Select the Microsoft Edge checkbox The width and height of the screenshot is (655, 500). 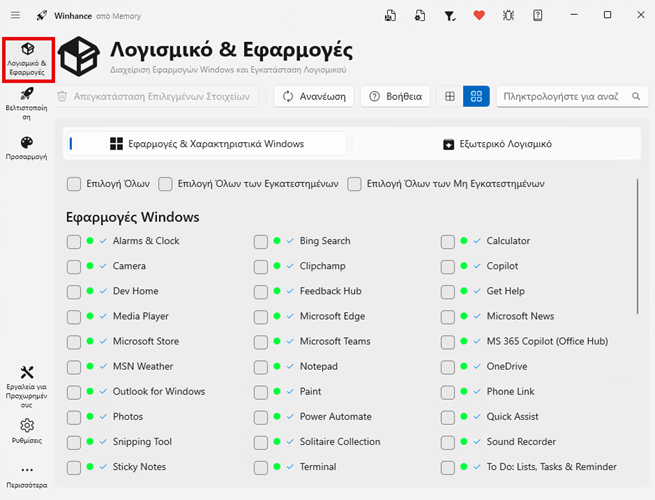click(261, 316)
